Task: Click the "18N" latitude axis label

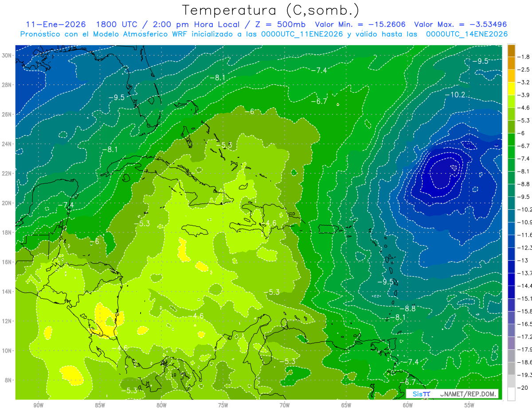Action: (8, 232)
